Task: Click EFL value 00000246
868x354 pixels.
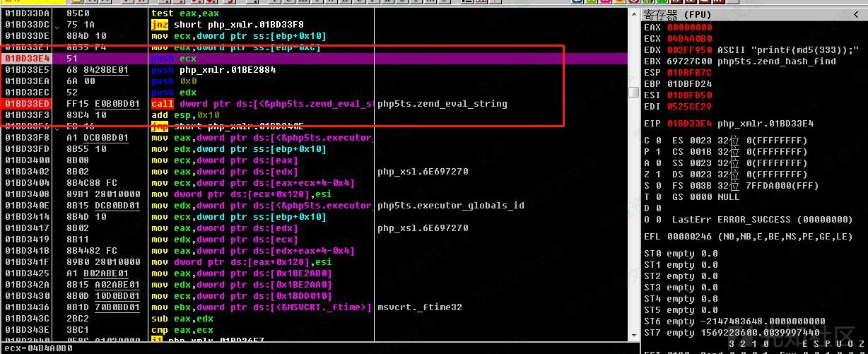Action: point(689,237)
